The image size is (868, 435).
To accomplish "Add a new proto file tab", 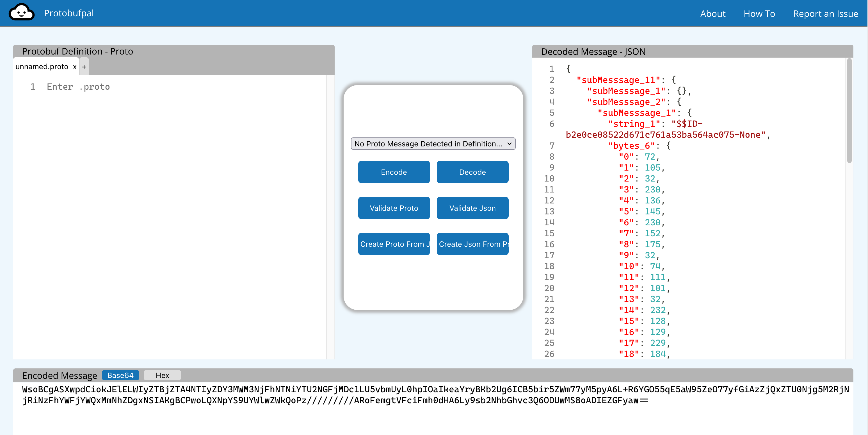I will pos(84,67).
